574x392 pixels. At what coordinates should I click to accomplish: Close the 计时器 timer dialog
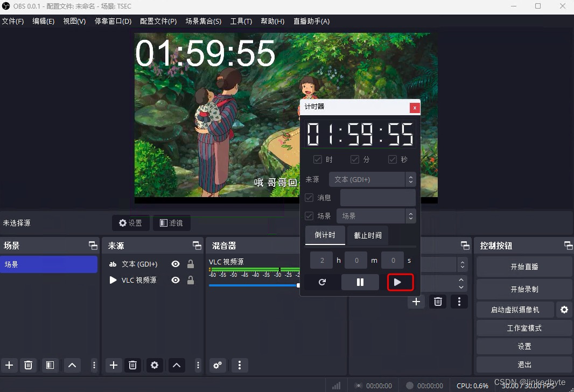point(415,108)
